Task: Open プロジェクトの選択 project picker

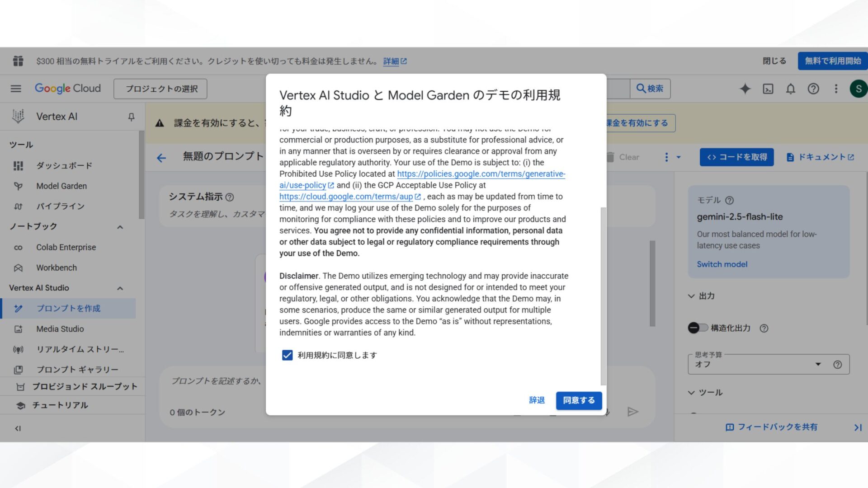Action: coord(160,89)
